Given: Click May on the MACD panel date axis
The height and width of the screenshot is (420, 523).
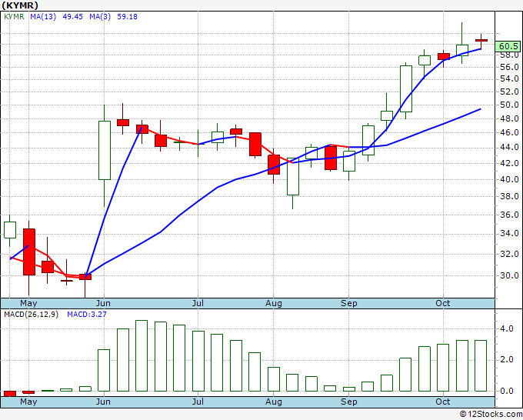Looking at the screenshot, I should tap(28, 402).
